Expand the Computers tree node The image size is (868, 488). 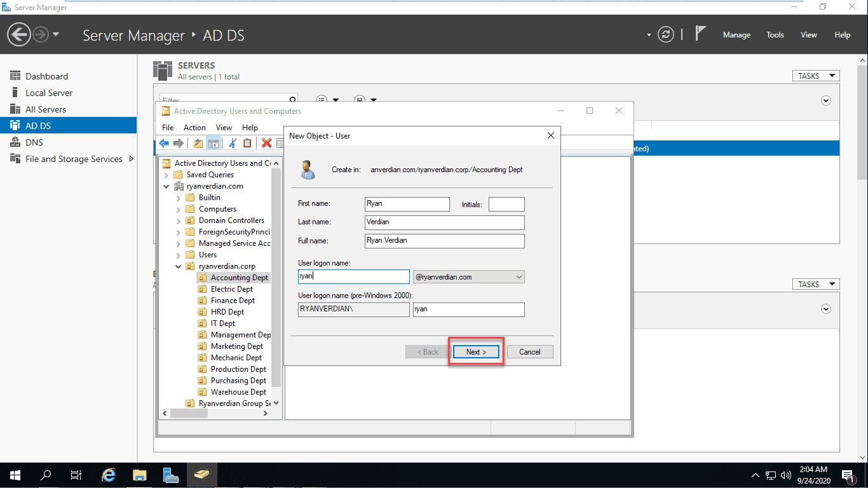pyautogui.click(x=179, y=209)
